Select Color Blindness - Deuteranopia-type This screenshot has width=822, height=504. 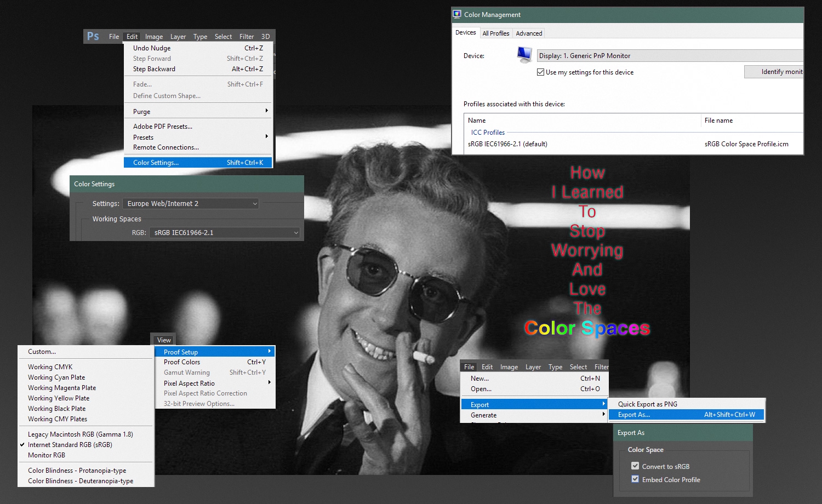click(86, 481)
